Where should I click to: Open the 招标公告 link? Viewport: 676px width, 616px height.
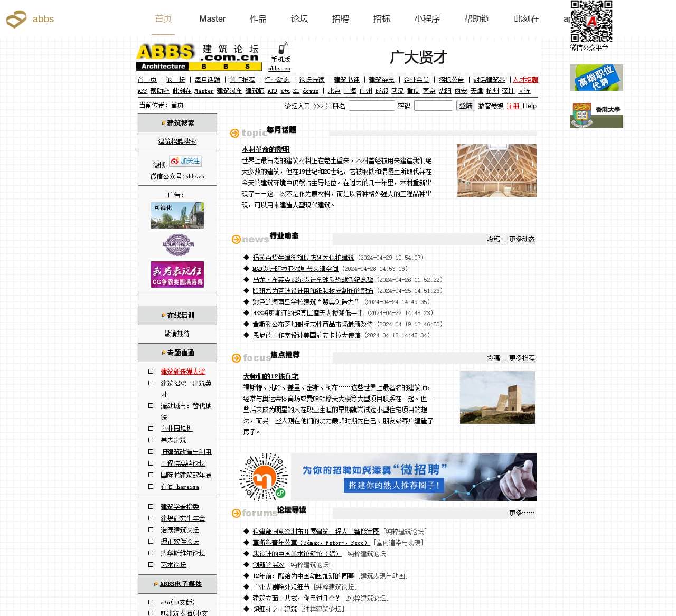tap(452, 80)
